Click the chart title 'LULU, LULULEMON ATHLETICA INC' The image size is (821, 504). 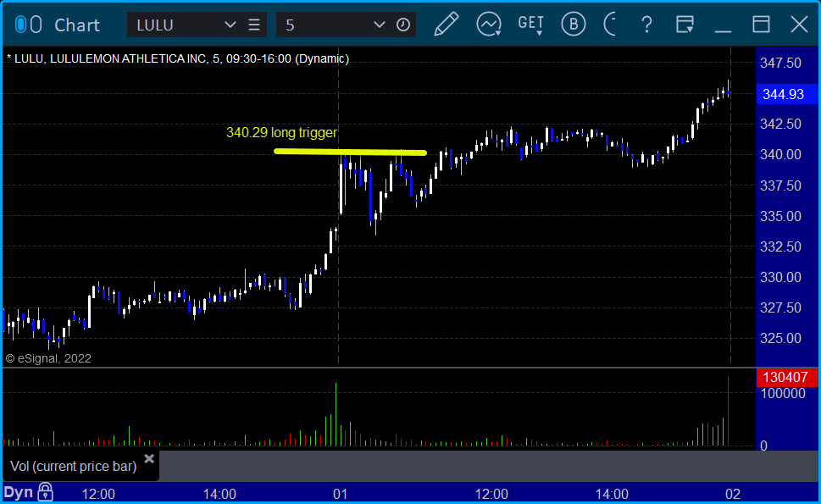tap(110, 58)
